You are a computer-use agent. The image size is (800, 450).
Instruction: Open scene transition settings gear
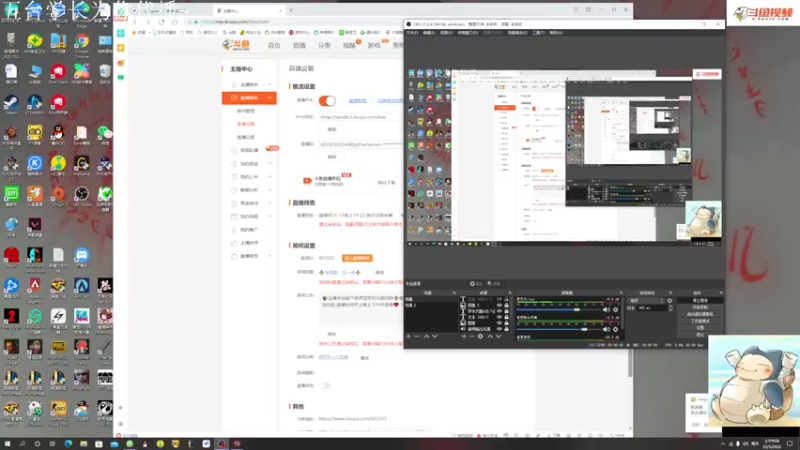(670, 301)
